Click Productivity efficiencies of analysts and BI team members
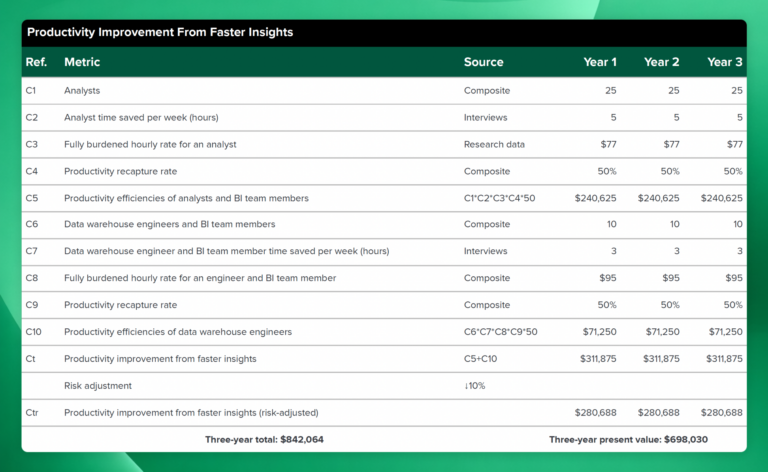768x472 pixels. (x=186, y=198)
